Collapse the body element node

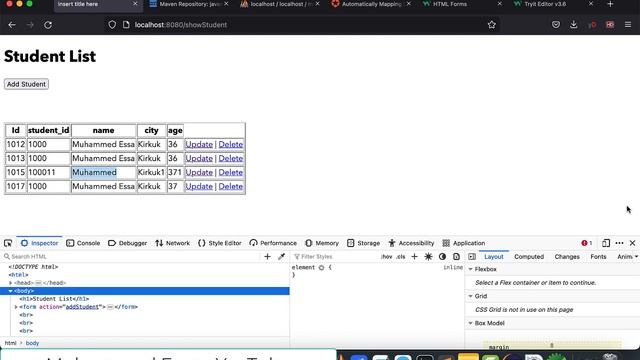[11, 291]
